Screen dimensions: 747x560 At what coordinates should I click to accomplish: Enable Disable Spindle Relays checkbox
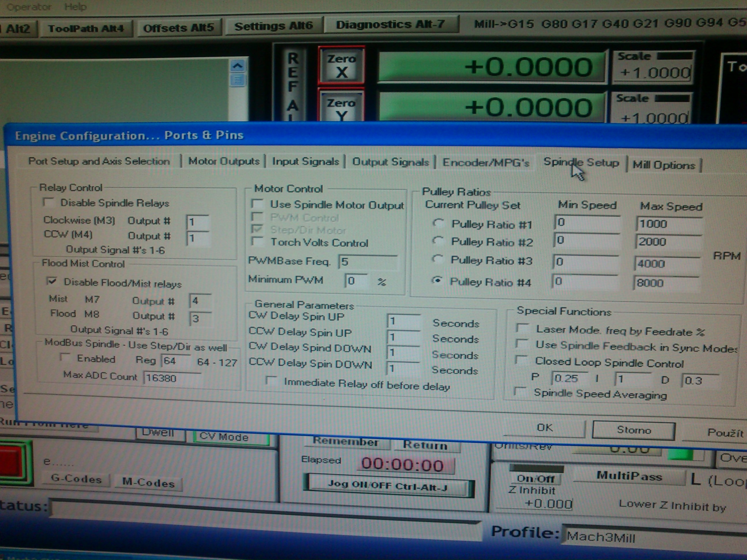(x=49, y=202)
